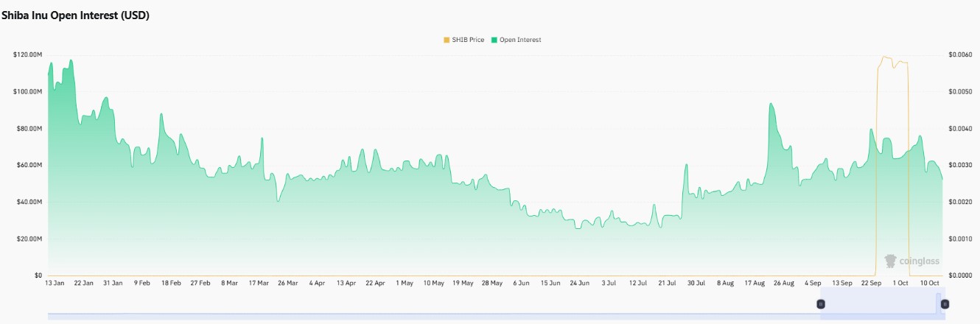Toggle the Open Interest legend entry
Image resolution: width=980 pixels, height=324 pixels.
click(516, 40)
